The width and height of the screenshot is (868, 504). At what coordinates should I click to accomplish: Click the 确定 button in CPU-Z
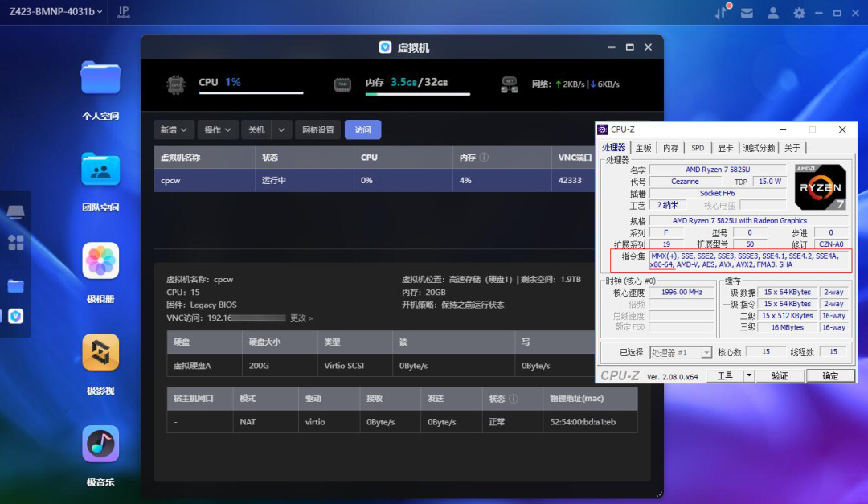830,375
